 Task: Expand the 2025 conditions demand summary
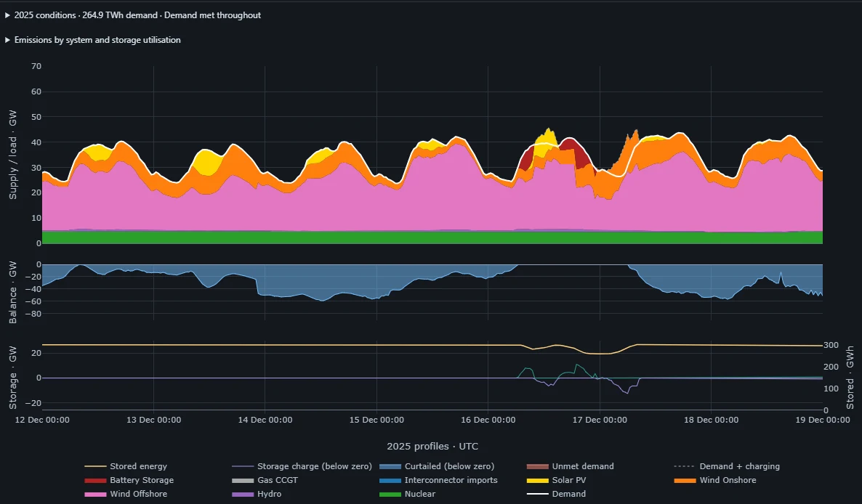(x=132, y=15)
